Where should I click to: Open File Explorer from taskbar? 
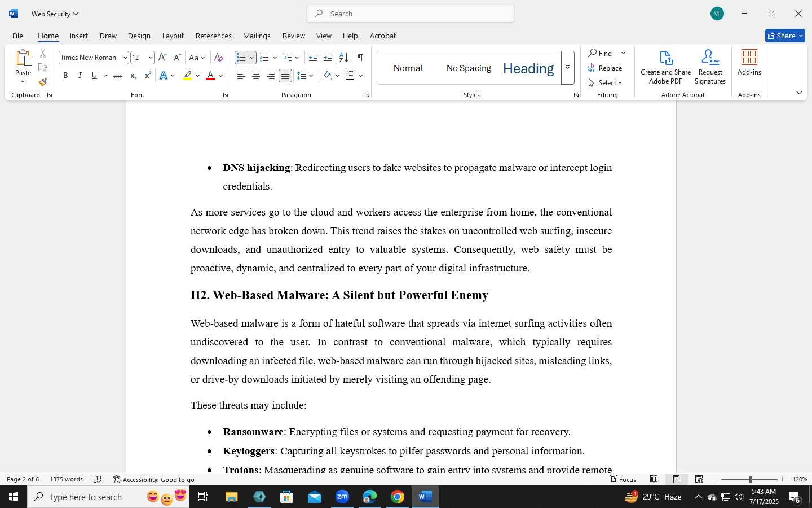[x=232, y=497]
